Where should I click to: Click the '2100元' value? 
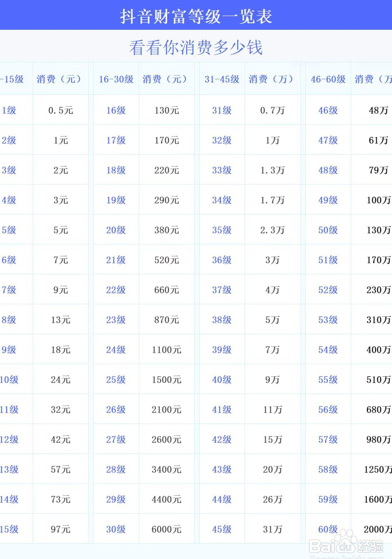(x=167, y=410)
